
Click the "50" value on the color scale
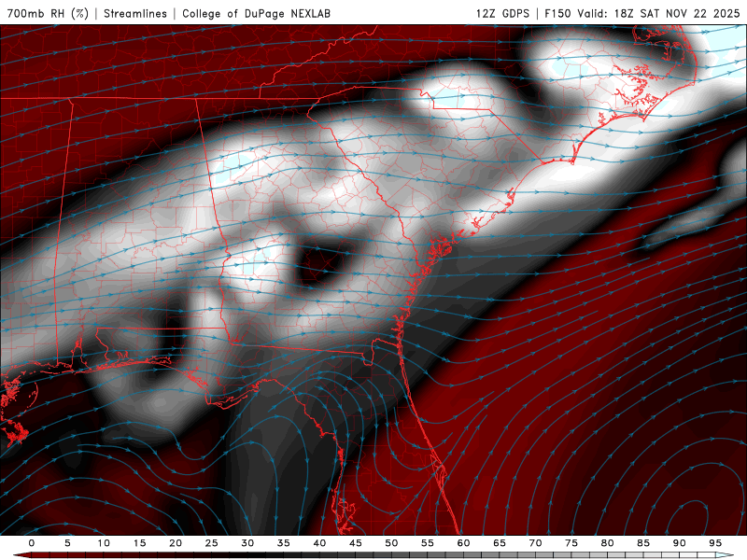coord(391,543)
